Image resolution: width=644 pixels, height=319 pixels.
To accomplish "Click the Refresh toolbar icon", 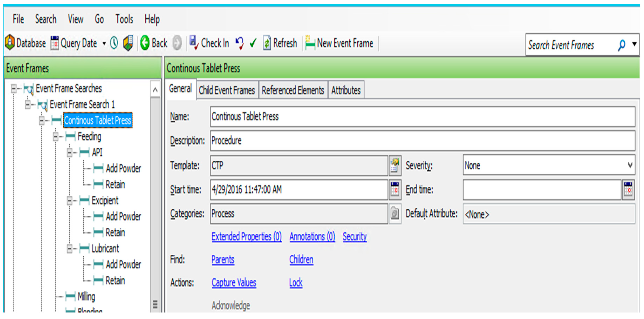I will [267, 43].
